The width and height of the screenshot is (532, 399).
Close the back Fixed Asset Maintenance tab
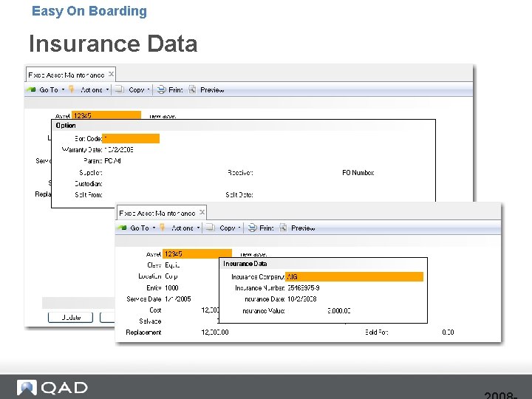click(x=111, y=74)
